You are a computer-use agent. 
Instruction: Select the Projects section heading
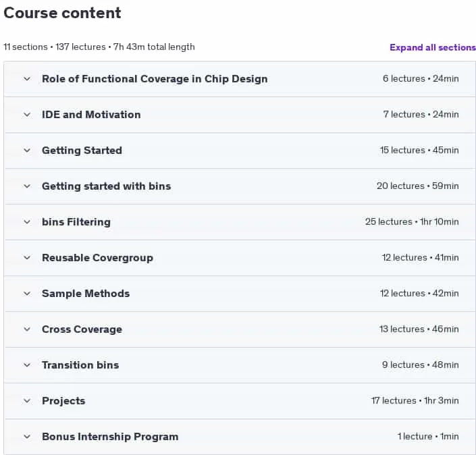point(63,401)
